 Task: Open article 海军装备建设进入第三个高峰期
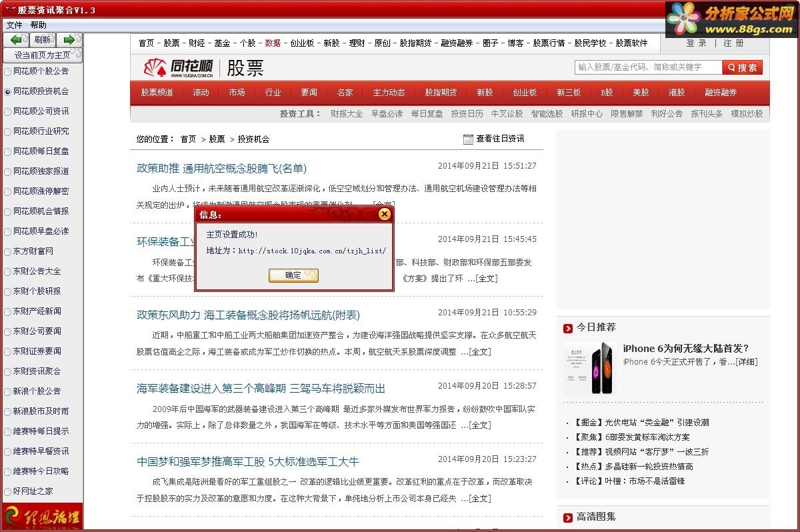pos(261,389)
